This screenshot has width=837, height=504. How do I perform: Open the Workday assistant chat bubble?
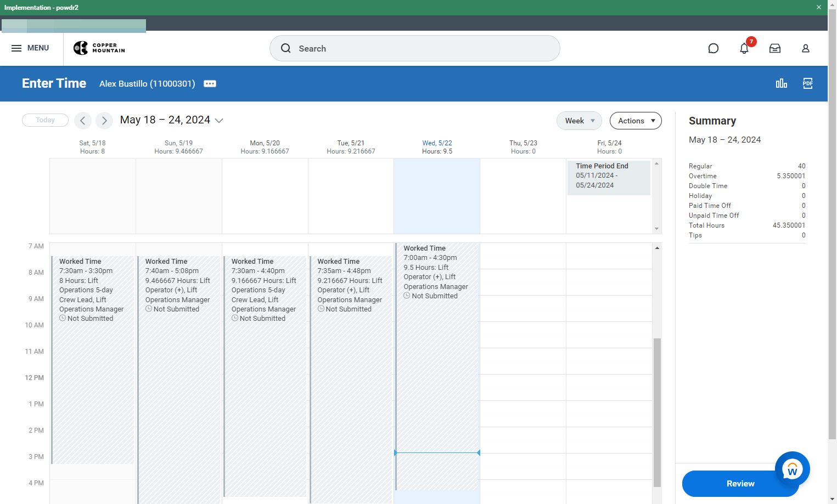tap(792, 469)
